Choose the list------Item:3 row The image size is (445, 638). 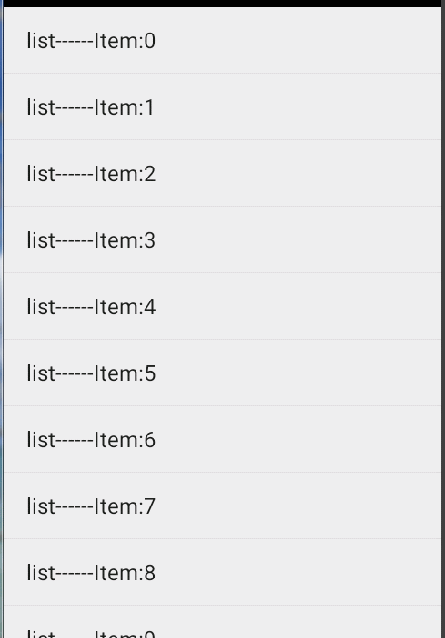coord(222,240)
